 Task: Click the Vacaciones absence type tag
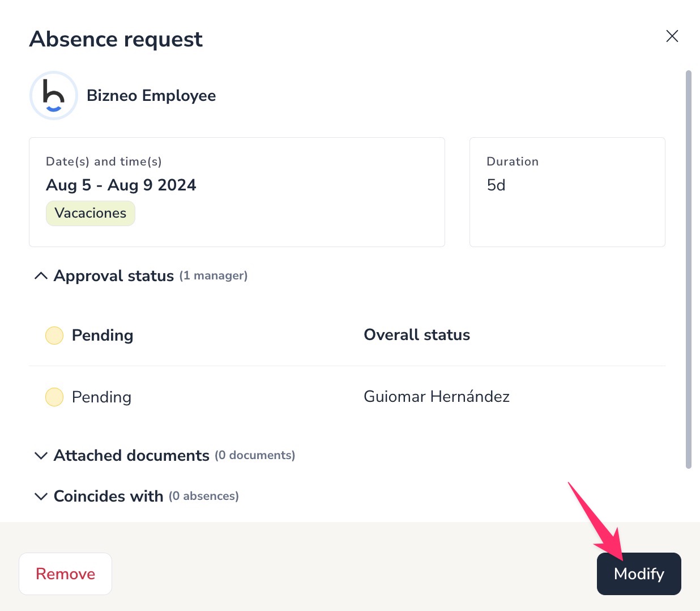click(x=91, y=213)
